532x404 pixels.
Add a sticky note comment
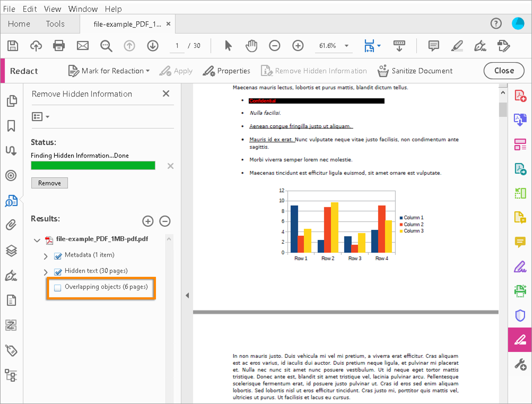click(x=433, y=45)
